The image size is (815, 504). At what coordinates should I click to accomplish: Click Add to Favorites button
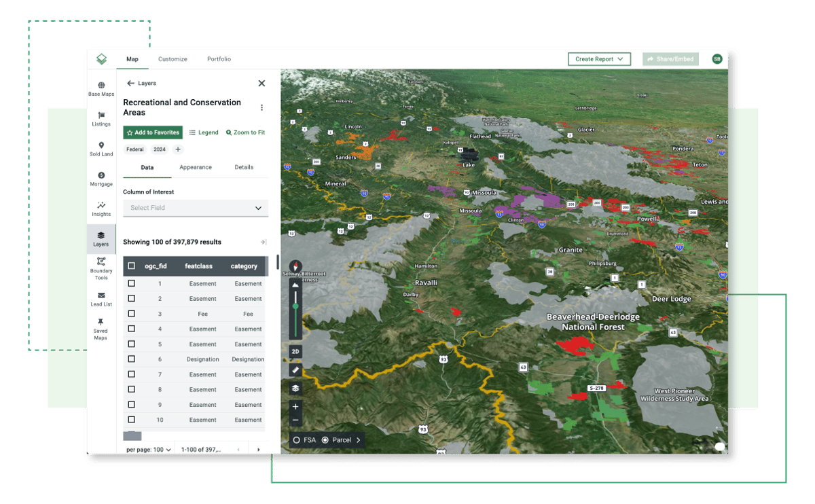coord(152,132)
